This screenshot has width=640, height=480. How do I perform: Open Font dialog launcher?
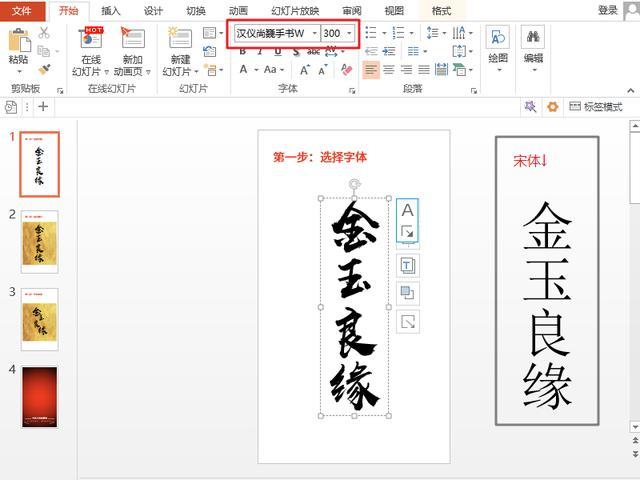[x=352, y=91]
